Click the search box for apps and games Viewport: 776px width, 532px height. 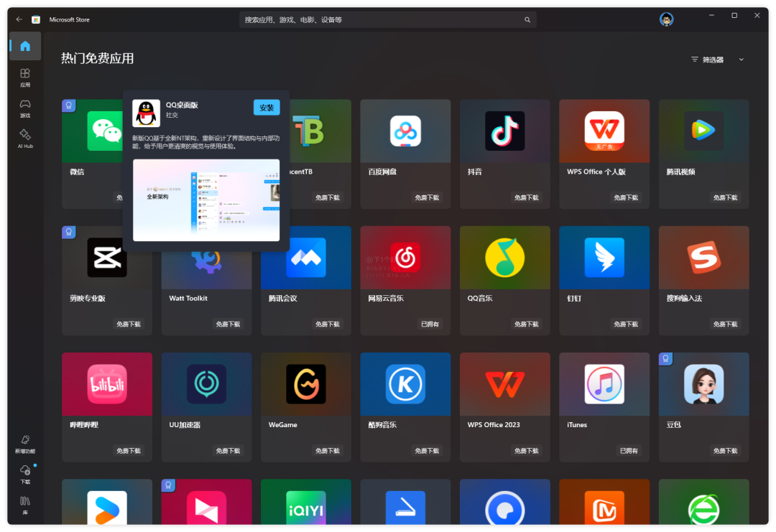pos(387,20)
